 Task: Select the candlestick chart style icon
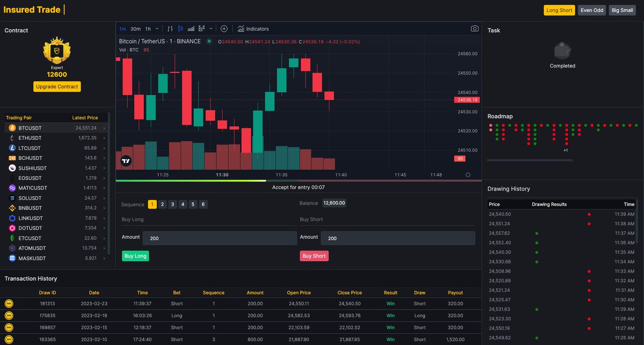[x=181, y=28]
